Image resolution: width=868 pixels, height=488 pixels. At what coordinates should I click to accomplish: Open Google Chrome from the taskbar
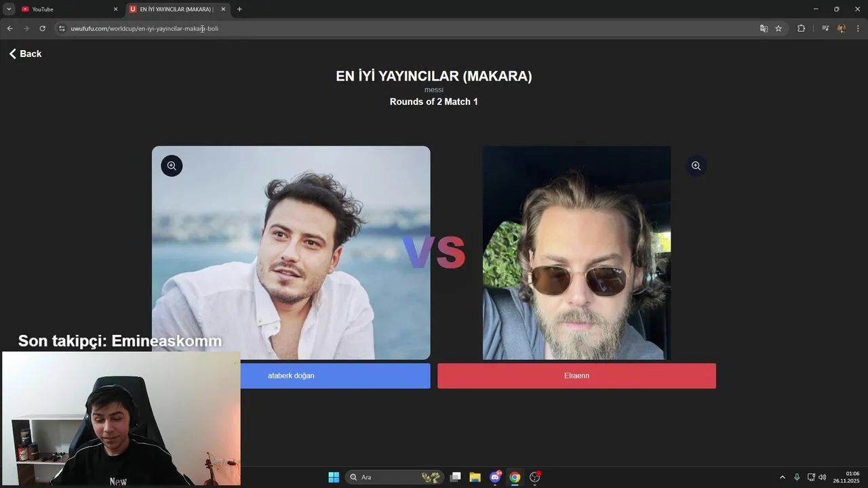tap(515, 477)
